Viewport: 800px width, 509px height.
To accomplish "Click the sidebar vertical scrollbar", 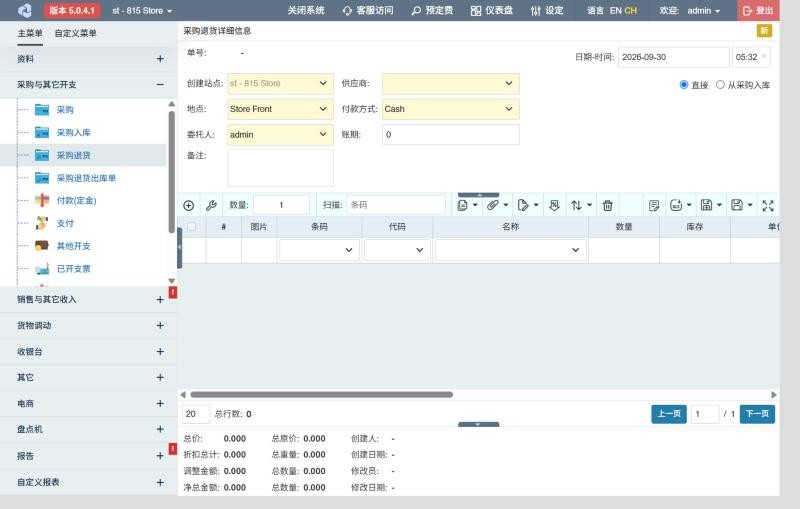I will [x=171, y=171].
